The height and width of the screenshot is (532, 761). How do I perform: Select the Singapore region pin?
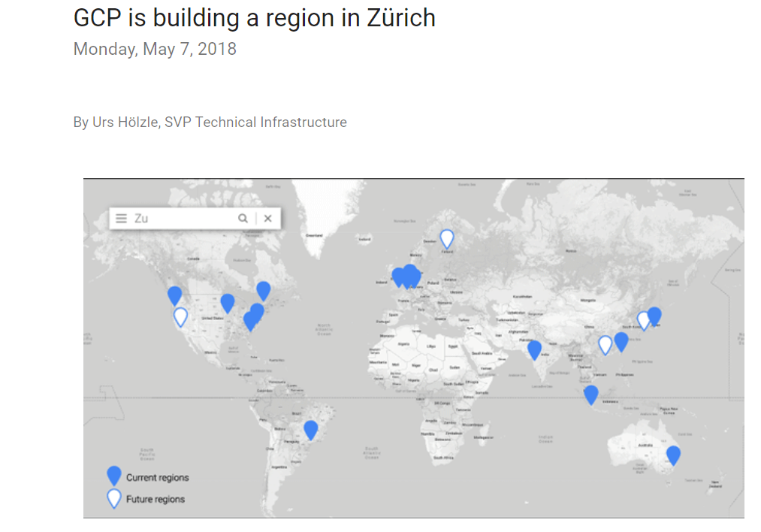591,394
